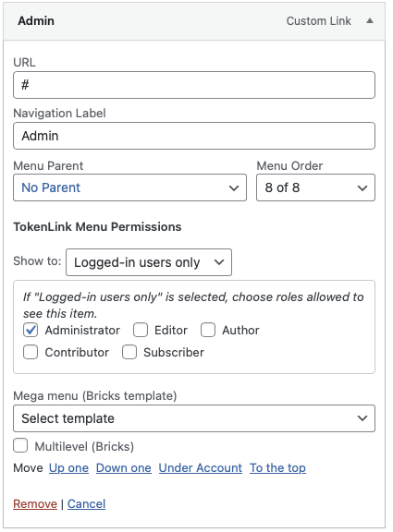The width and height of the screenshot is (393, 532).
Task: Check the Subscriber role checkbox
Action: (x=129, y=352)
